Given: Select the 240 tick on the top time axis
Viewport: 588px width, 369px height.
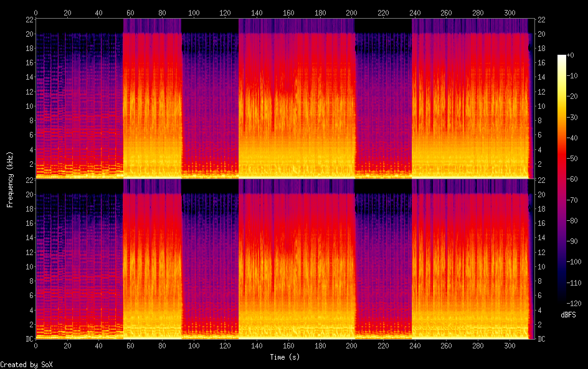Looking at the screenshot, I should pyautogui.click(x=415, y=12).
